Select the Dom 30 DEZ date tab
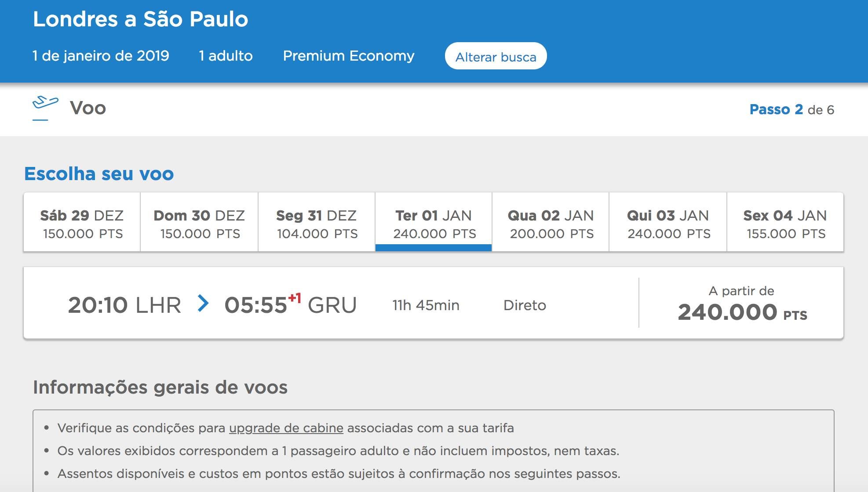The image size is (868, 492). [199, 222]
